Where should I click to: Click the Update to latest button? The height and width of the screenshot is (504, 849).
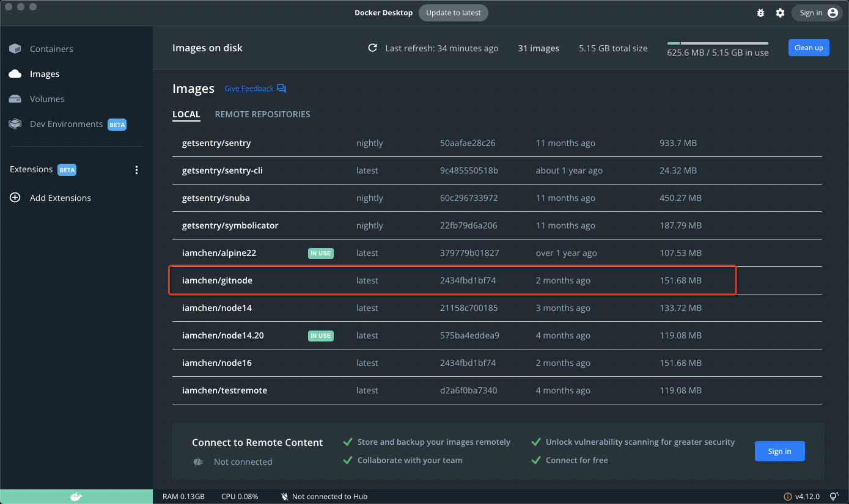click(x=454, y=13)
